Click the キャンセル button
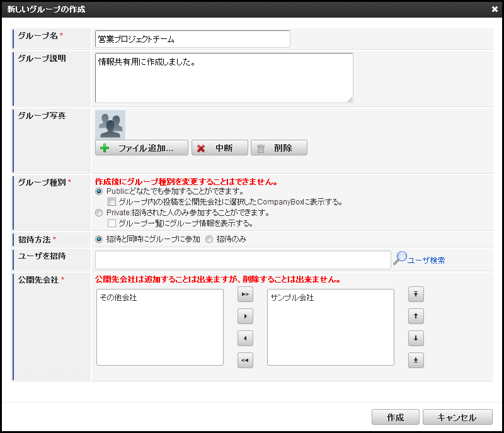The width and height of the screenshot is (504, 433). pyautogui.click(x=457, y=417)
